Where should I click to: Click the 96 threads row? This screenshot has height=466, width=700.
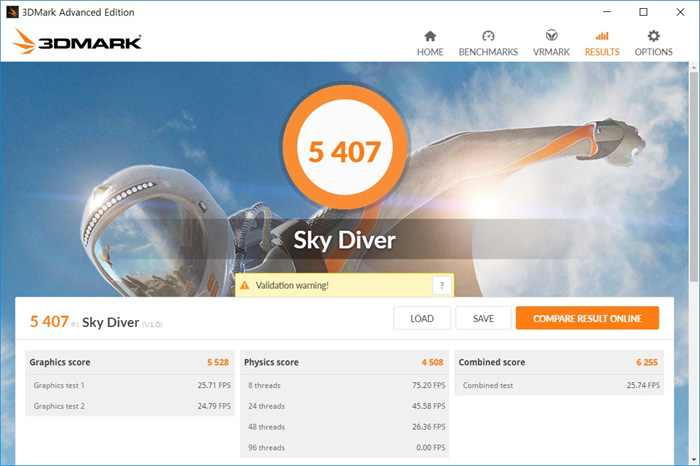(x=344, y=447)
